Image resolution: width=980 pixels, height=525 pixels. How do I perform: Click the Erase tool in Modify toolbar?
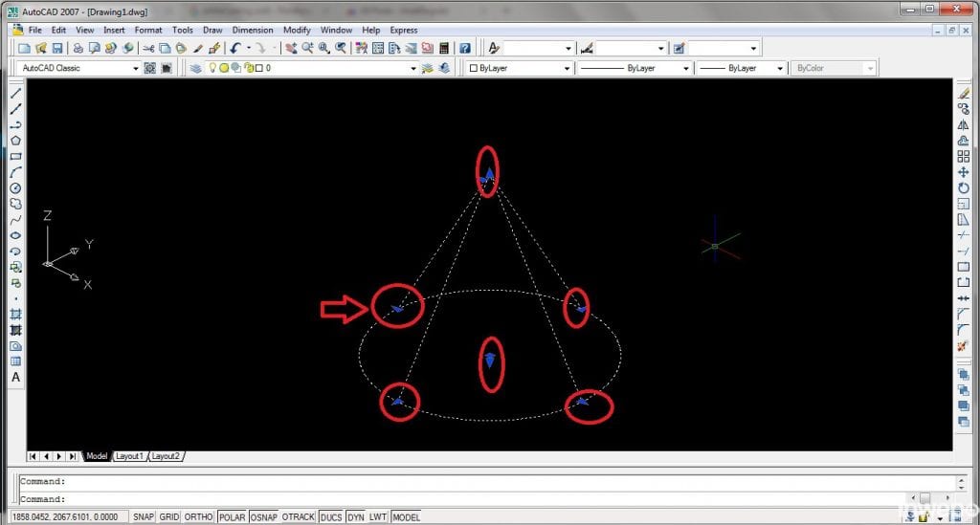pos(963,93)
